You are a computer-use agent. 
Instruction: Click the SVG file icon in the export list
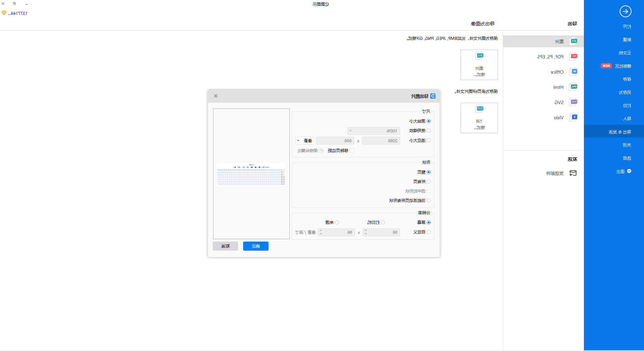pyautogui.click(x=573, y=102)
